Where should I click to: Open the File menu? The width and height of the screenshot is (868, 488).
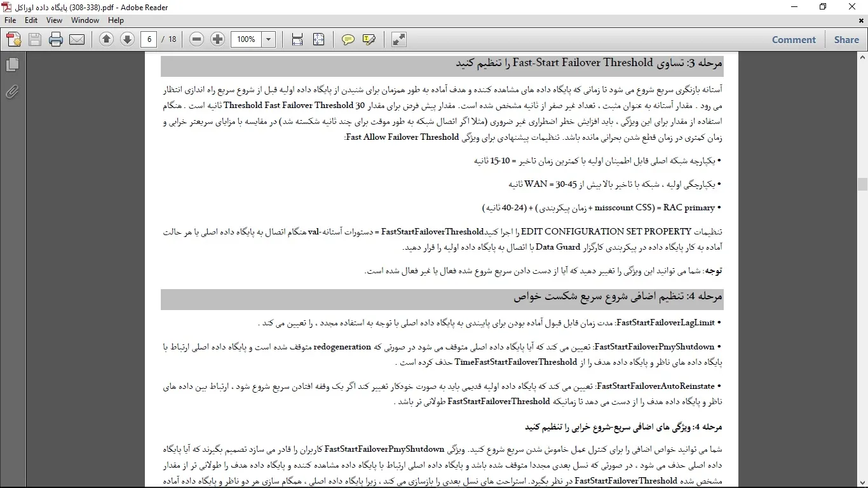10,20
